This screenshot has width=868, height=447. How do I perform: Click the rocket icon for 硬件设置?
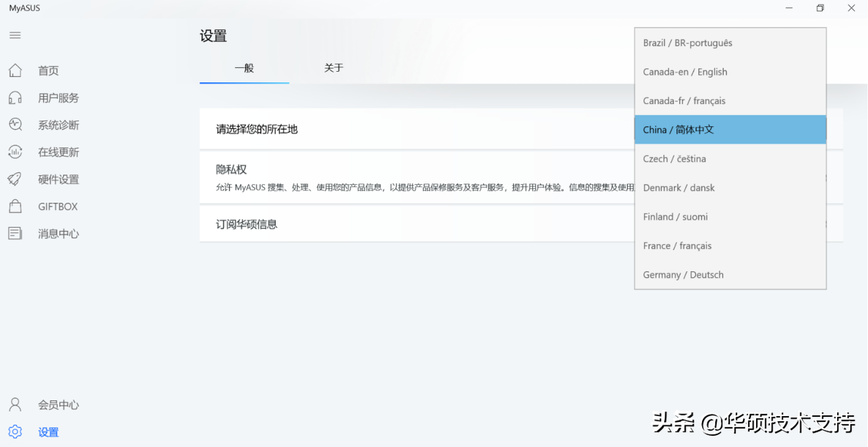click(15, 179)
